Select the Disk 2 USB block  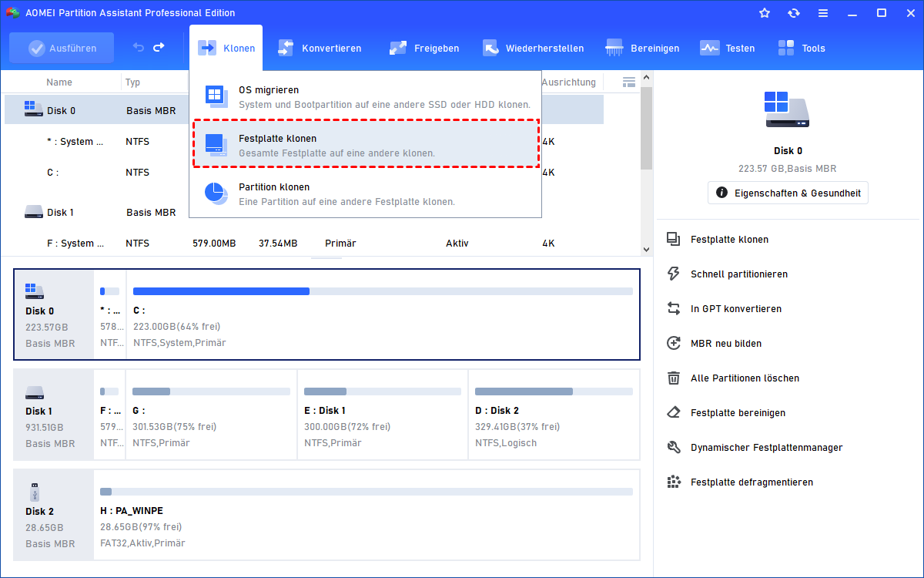[x=55, y=515]
